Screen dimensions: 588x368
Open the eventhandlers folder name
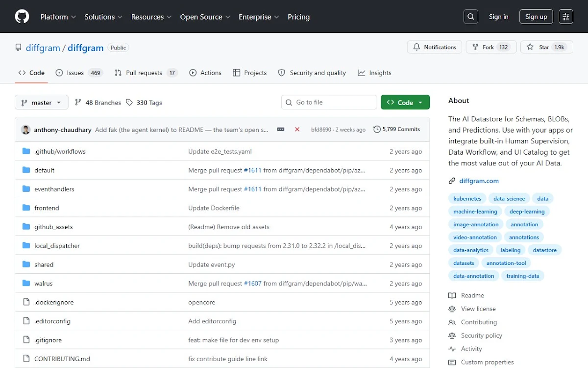point(54,189)
